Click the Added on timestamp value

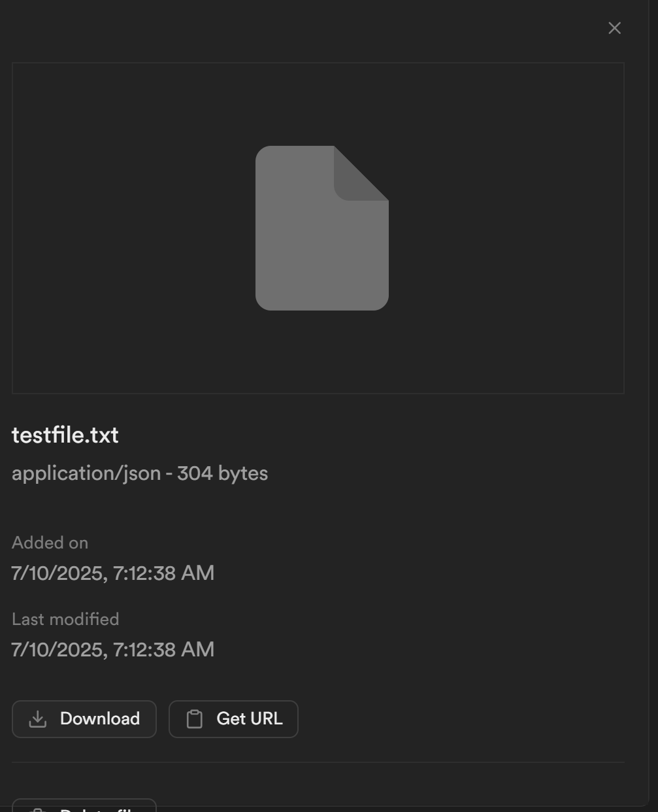click(113, 573)
